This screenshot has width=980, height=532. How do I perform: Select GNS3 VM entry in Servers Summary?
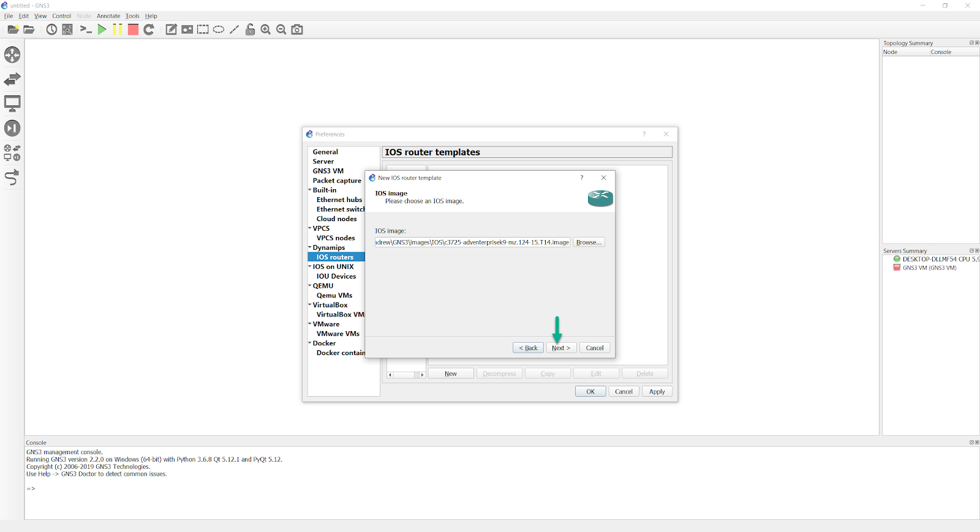pos(925,268)
